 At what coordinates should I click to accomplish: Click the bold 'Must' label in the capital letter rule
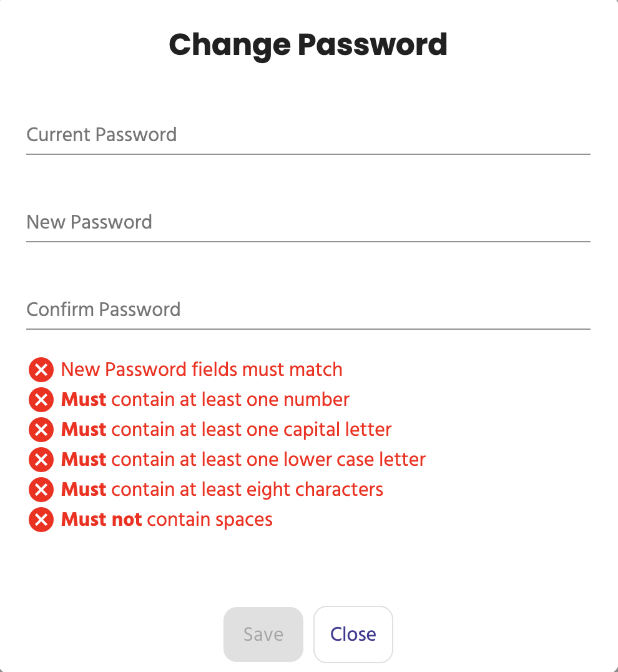[83, 429]
